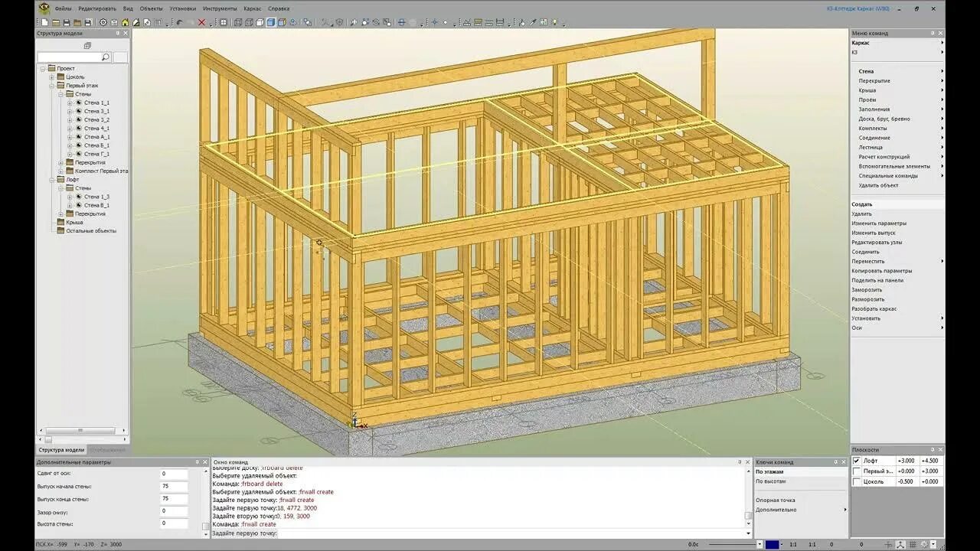Click the settings gear icon in status bar

[x=924, y=543]
